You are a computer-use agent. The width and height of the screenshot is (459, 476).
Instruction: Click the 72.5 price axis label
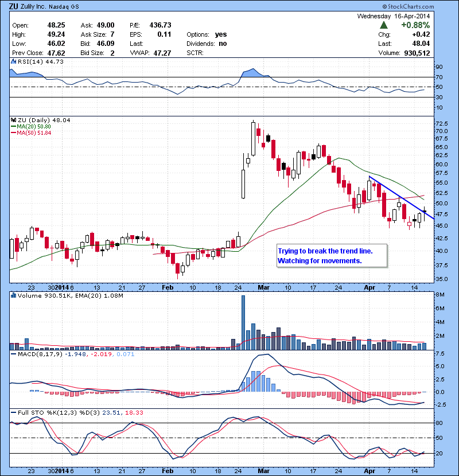point(442,123)
